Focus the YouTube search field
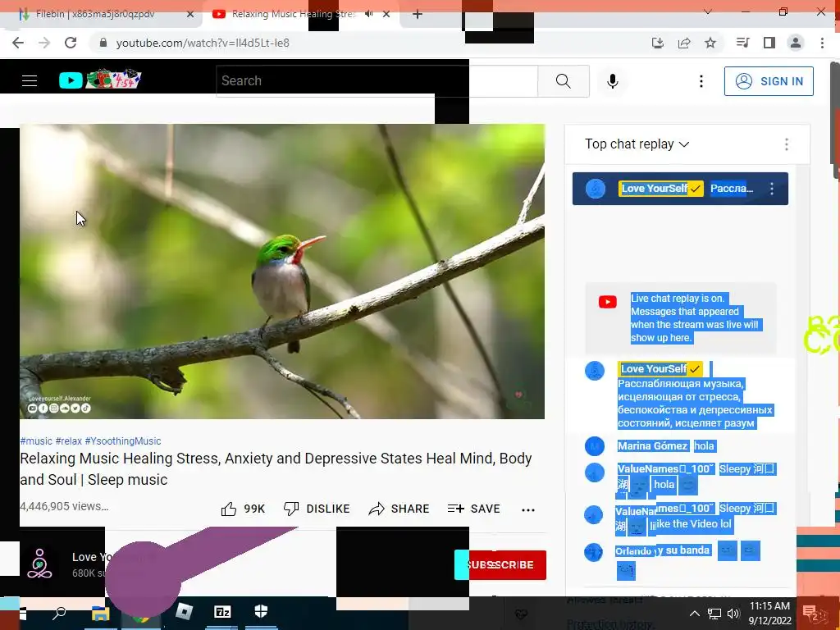The height and width of the screenshot is (630, 840). coord(377,81)
